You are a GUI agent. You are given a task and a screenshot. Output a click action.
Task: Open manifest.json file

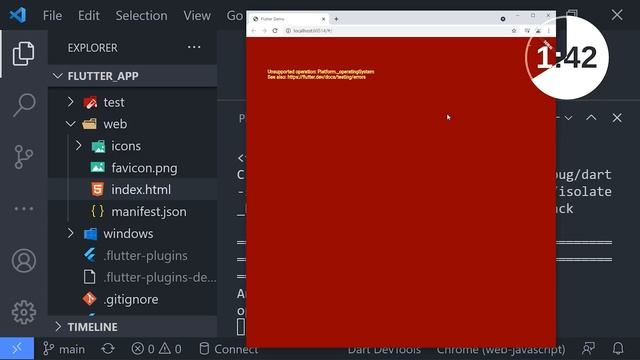[x=133, y=212]
